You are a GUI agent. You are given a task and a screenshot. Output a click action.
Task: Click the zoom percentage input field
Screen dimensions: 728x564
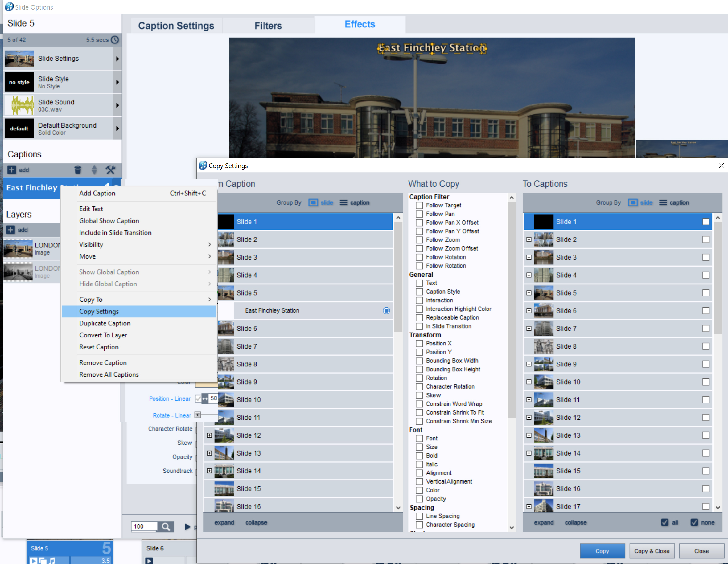point(144,526)
